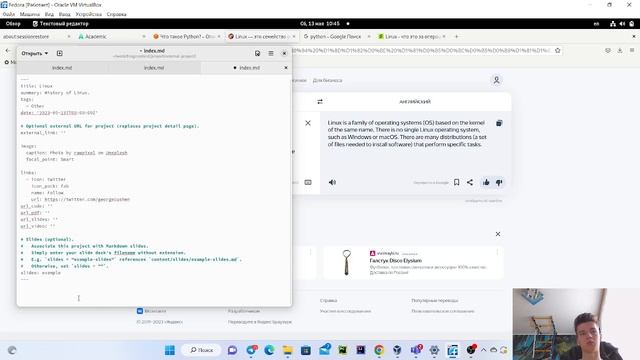Open the Mail app from the taskbar
Image resolution: width=640 pixels, height=360 pixels.
(324, 350)
